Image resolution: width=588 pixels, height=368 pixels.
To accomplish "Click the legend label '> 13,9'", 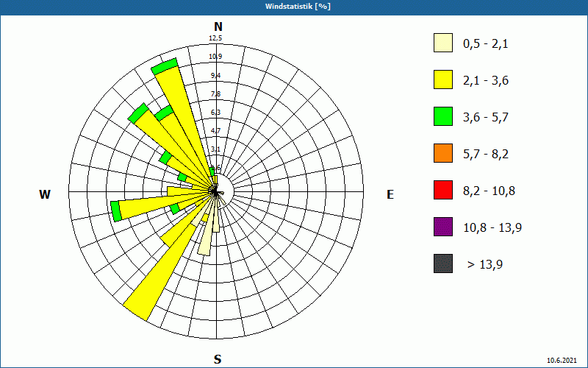I will (485, 265).
